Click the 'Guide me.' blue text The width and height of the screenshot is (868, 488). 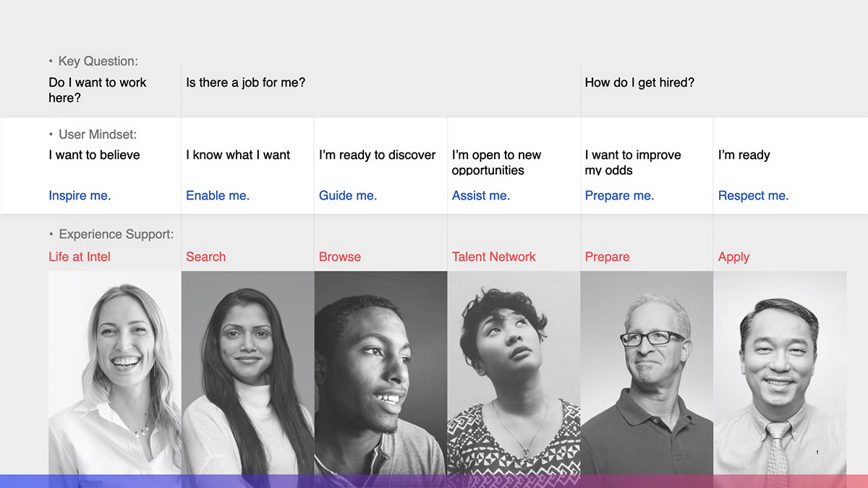point(348,195)
